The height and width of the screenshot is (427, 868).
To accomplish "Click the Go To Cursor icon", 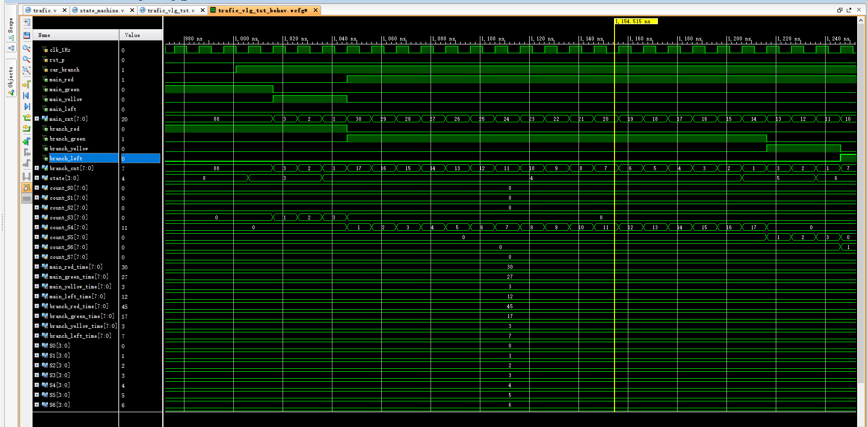I will [x=27, y=84].
